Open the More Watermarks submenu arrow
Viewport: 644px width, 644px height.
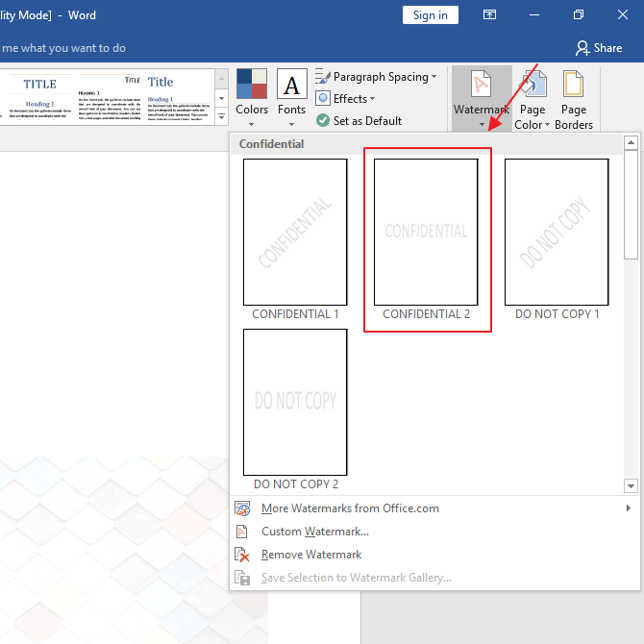point(628,508)
